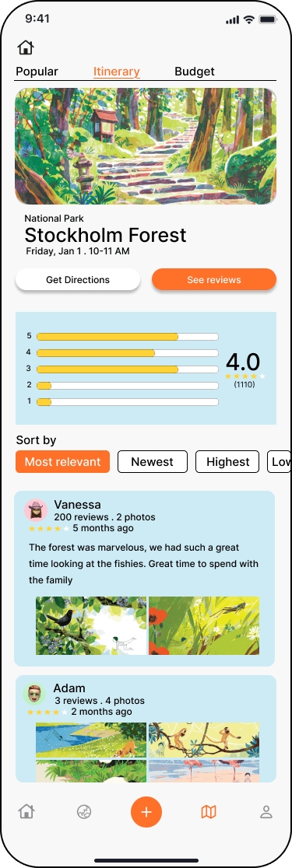Open the map icon in bottom navigation
The image size is (292, 868).
[209, 812]
